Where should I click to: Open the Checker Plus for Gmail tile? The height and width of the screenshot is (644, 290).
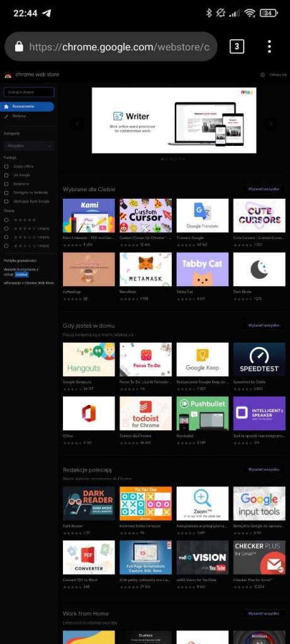point(259,557)
